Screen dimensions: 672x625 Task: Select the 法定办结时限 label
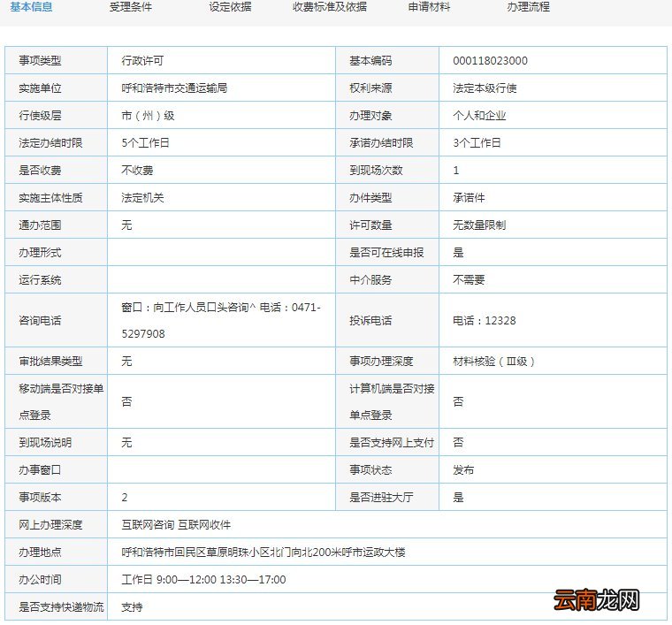[x=50, y=143]
